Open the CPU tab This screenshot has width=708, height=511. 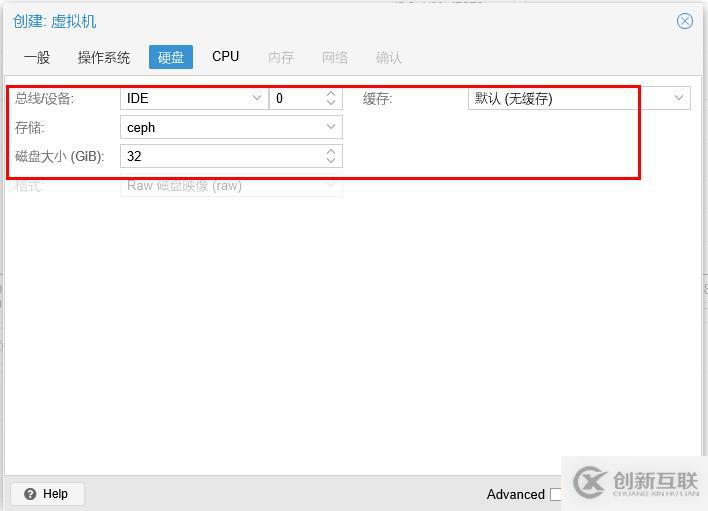(x=225, y=56)
